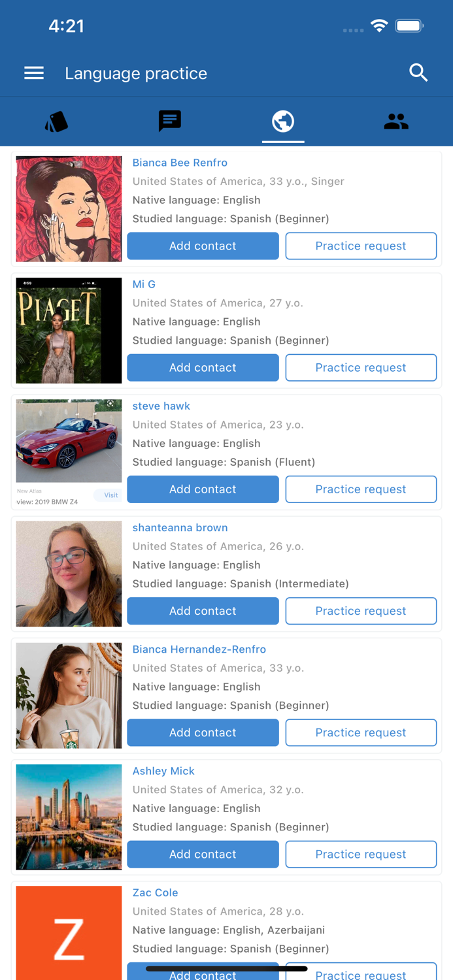
Task: Click the Wi-Fi status icon
Action: [380, 26]
